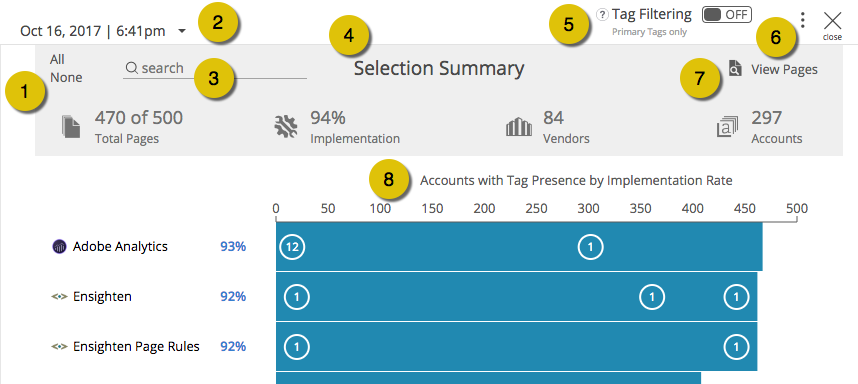The width and height of the screenshot is (858, 384).
Task: Click the Vendors bar chart icon
Action: (519, 127)
